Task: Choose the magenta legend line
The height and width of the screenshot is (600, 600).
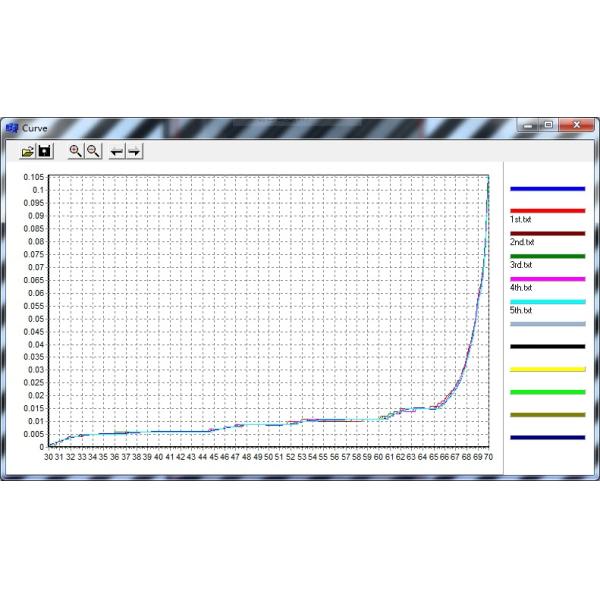Action: (547, 279)
